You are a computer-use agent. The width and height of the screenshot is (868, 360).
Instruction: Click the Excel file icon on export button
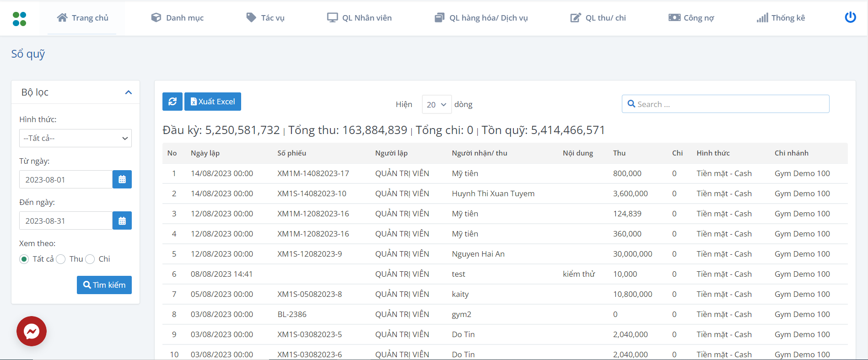pos(194,102)
